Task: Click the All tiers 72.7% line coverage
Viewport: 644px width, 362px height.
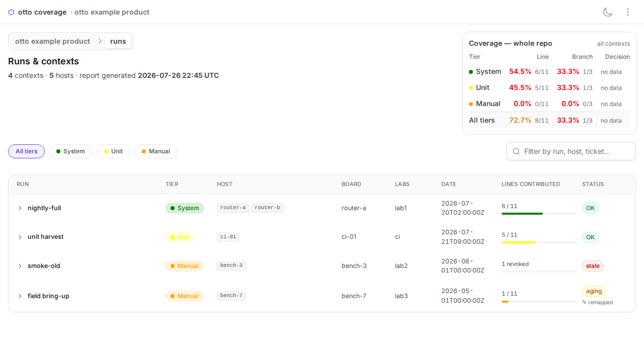Action: [x=520, y=121]
